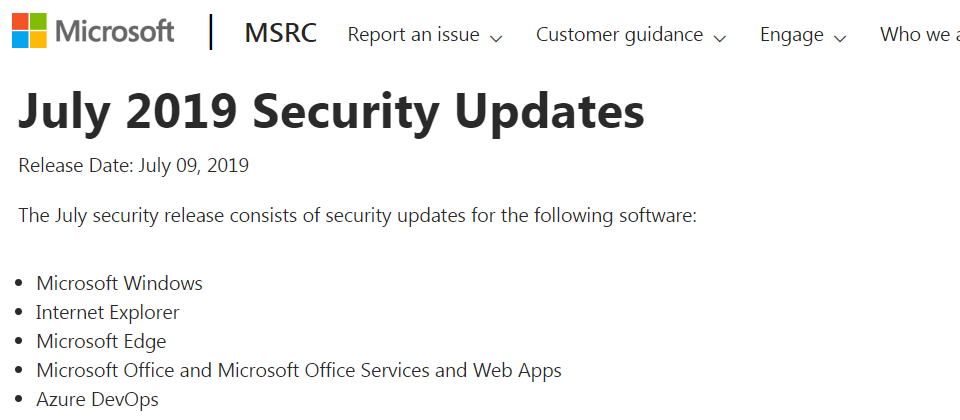960x420 pixels.
Task: Select the Azure DevOps list item
Action: pyautogui.click(x=97, y=400)
